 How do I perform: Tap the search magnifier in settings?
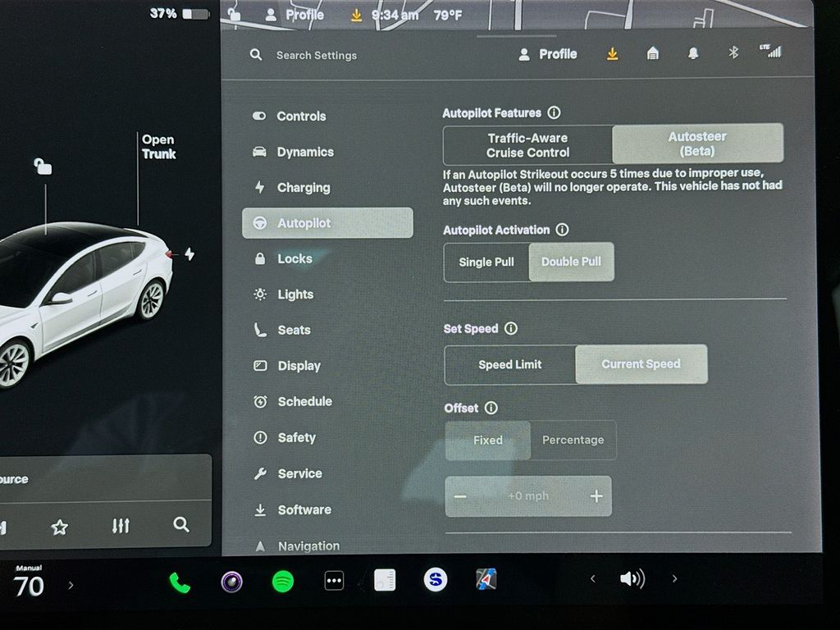click(256, 55)
